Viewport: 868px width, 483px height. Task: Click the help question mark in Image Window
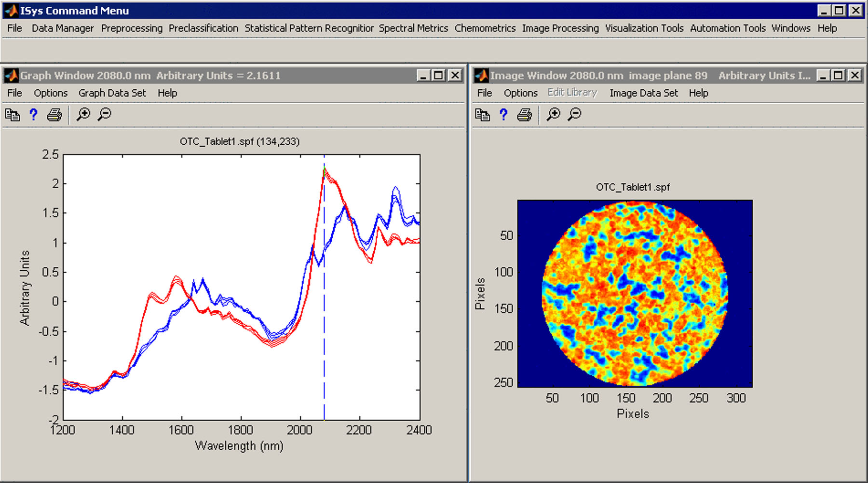click(x=503, y=114)
